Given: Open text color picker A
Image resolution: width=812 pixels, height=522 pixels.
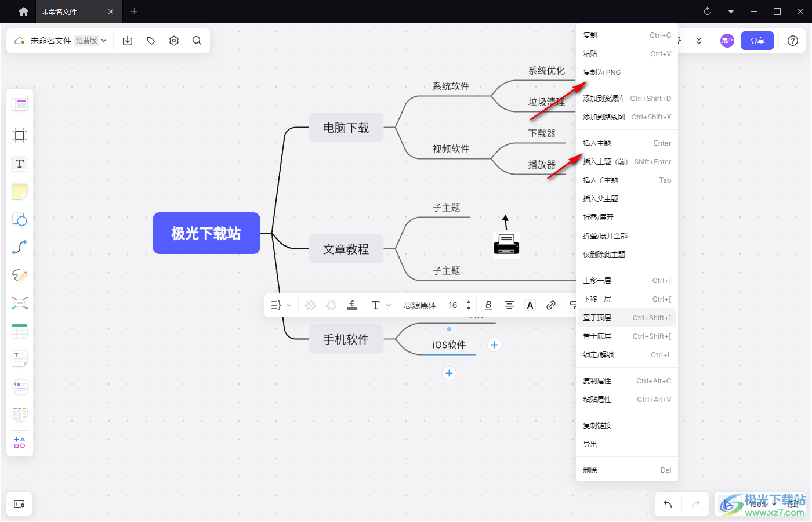Looking at the screenshot, I should point(530,305).
